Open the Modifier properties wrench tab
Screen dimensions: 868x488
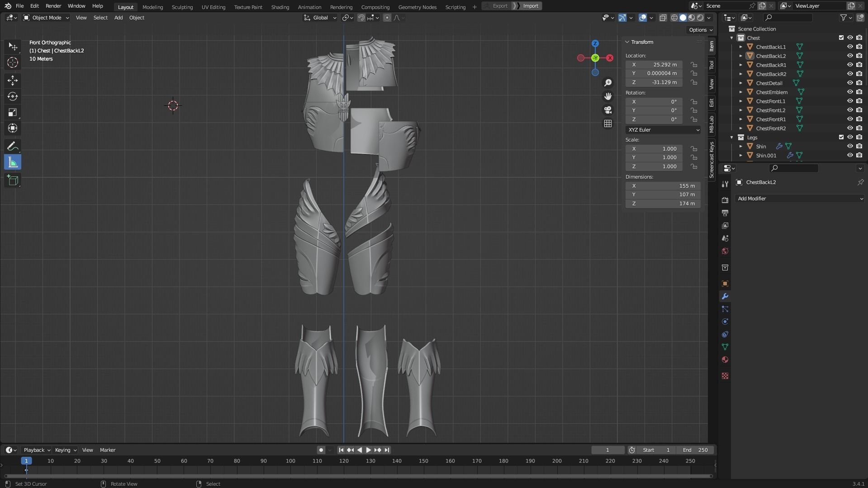pos(725,296)
